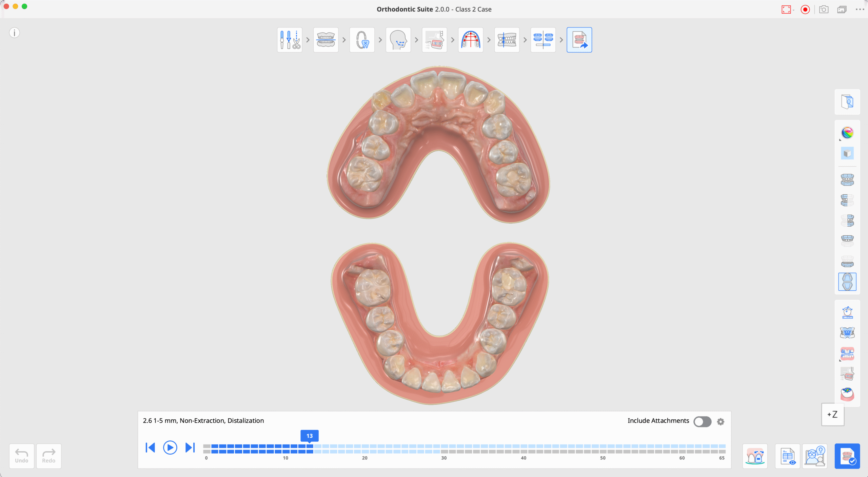Open the arch form analysis step
Screen dimensions: 868x477
471,40
